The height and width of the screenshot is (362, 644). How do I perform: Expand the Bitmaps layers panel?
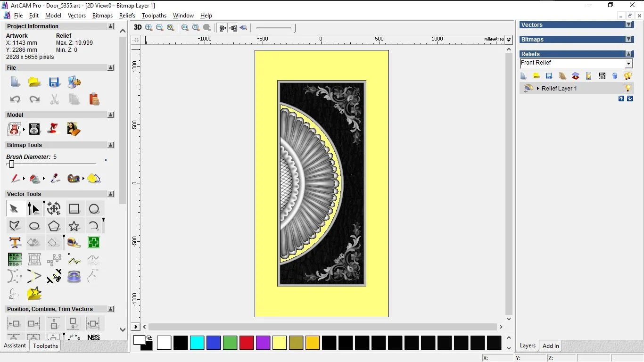click(628, 40)
